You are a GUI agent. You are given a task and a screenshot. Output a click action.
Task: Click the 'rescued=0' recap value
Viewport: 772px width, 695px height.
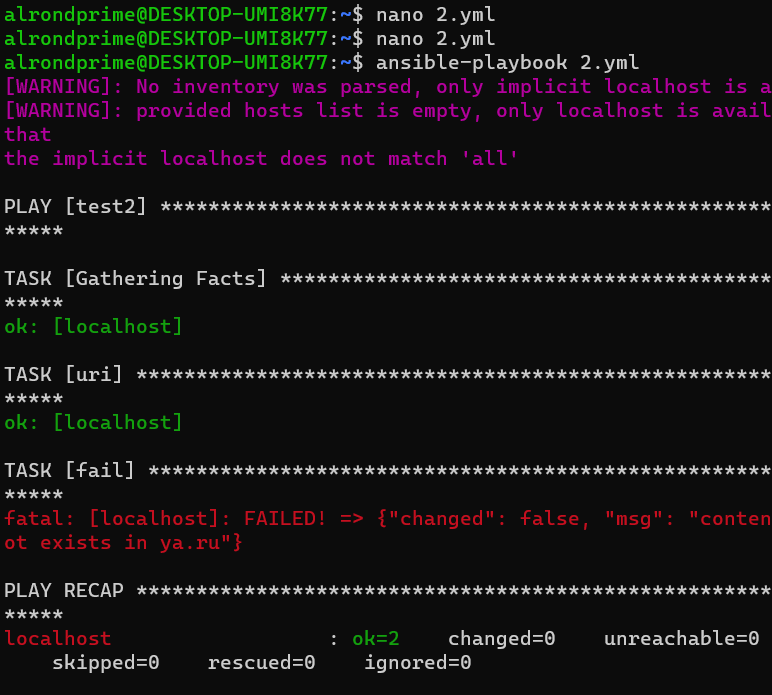pos(261,663)
